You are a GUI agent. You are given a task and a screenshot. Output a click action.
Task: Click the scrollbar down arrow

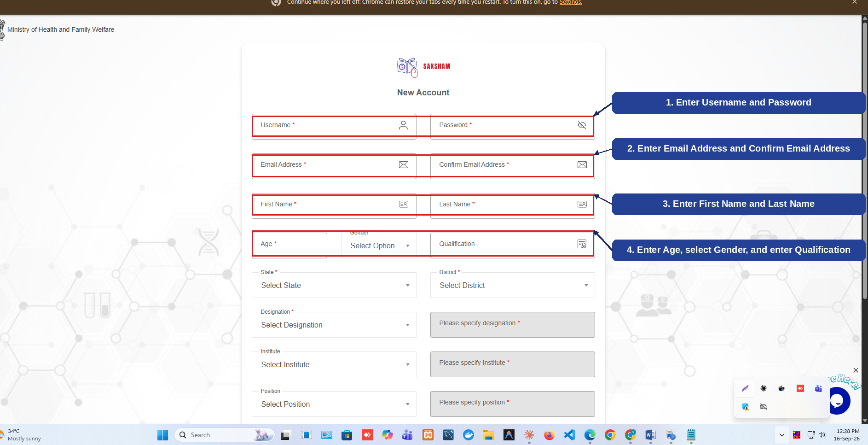865,420
